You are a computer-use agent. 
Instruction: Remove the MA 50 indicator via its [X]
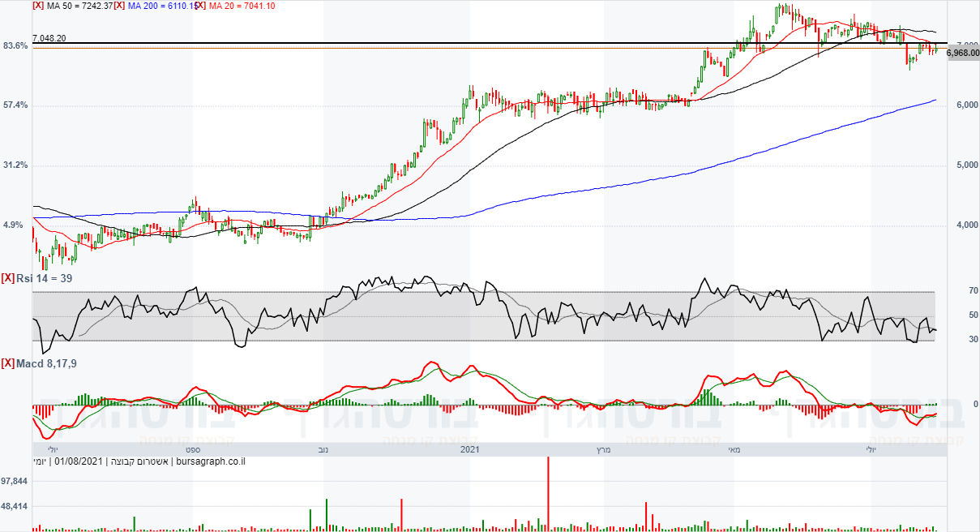pos(38,5)
